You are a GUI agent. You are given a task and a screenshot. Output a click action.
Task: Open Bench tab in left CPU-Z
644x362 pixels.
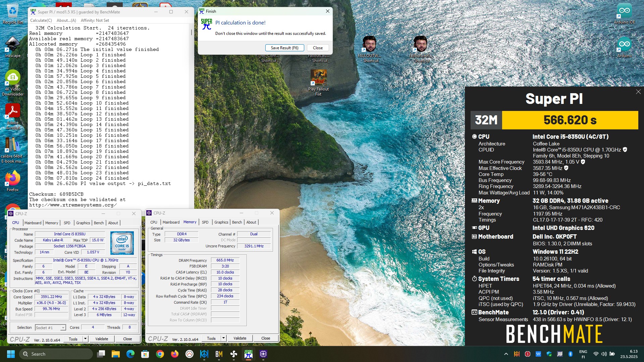click(x=99, y=223)
